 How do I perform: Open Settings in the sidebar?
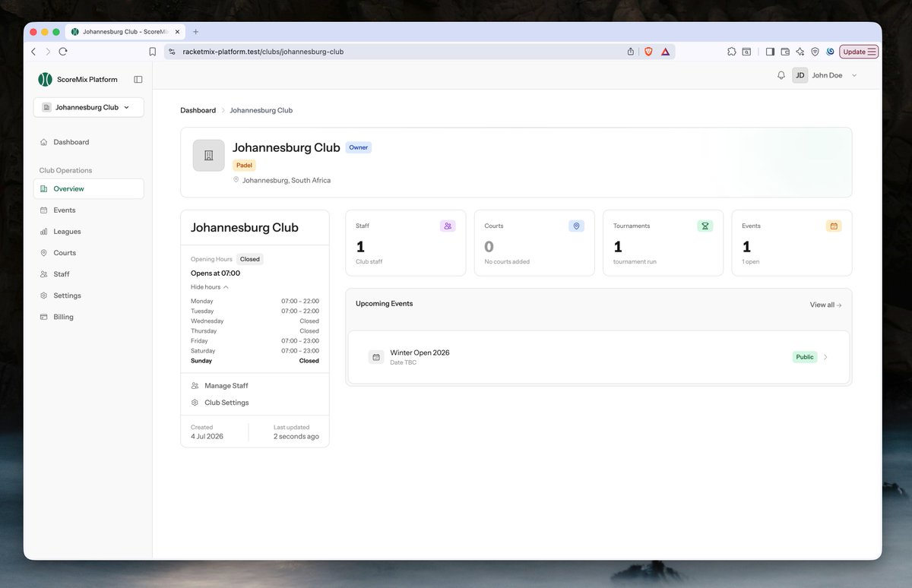point(88,296)
